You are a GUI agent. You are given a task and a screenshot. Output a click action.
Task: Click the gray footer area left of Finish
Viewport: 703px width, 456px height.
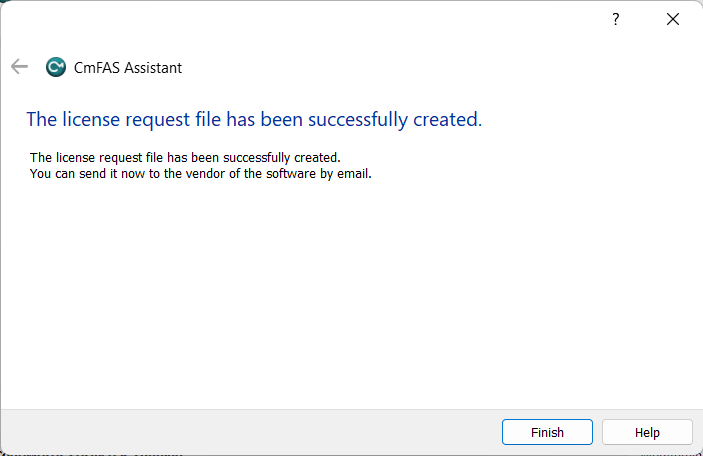point(250,432)
